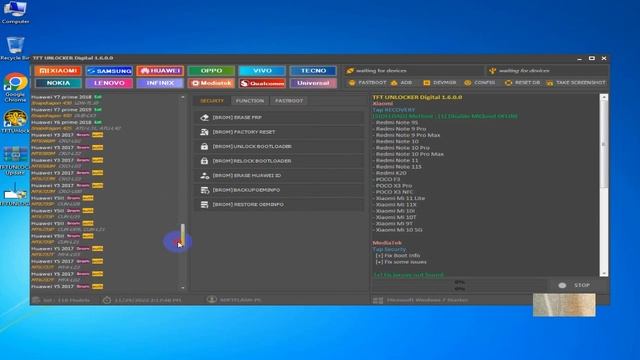Click "POCO F3" line in log
The width and height of the screenshot is (640, 360).
click(x=388, y=179)
